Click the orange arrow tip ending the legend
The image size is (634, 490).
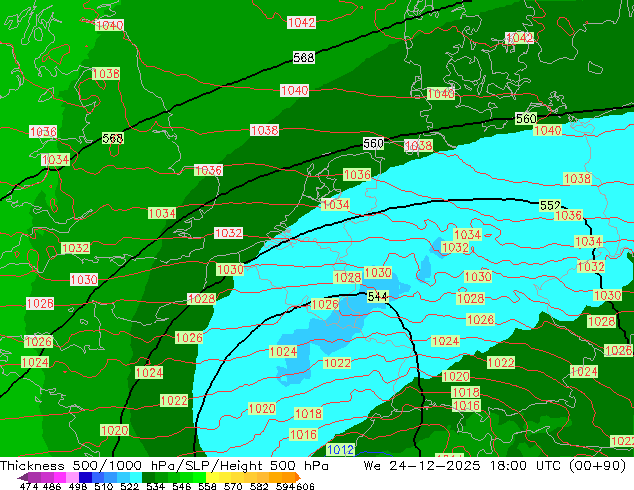[x=298, y=477]
